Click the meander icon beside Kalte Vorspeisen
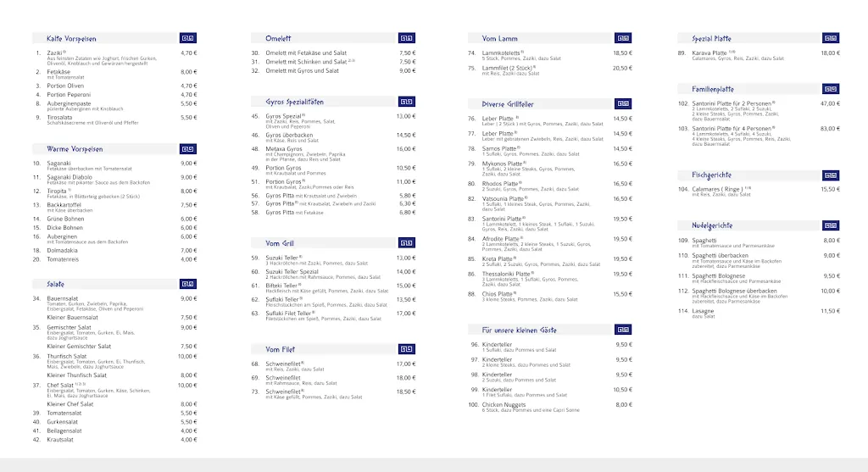868x472 pixels. click(x=188, y=38)
